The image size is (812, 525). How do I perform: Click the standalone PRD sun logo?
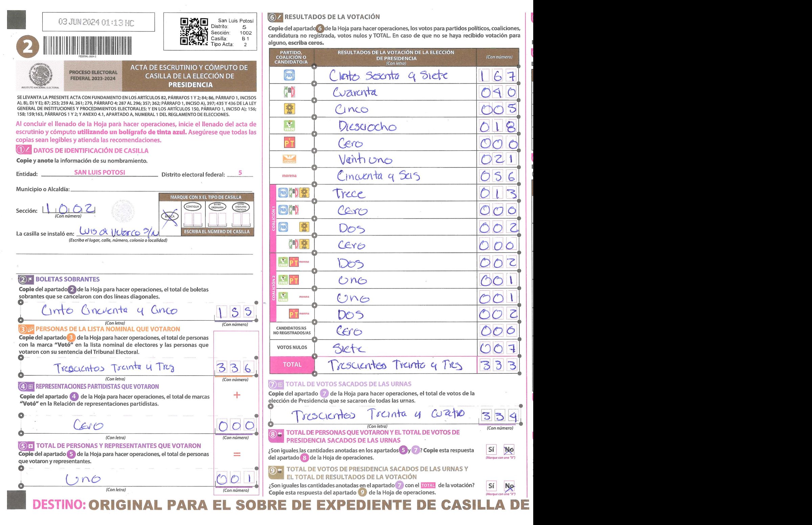(289, 109)
